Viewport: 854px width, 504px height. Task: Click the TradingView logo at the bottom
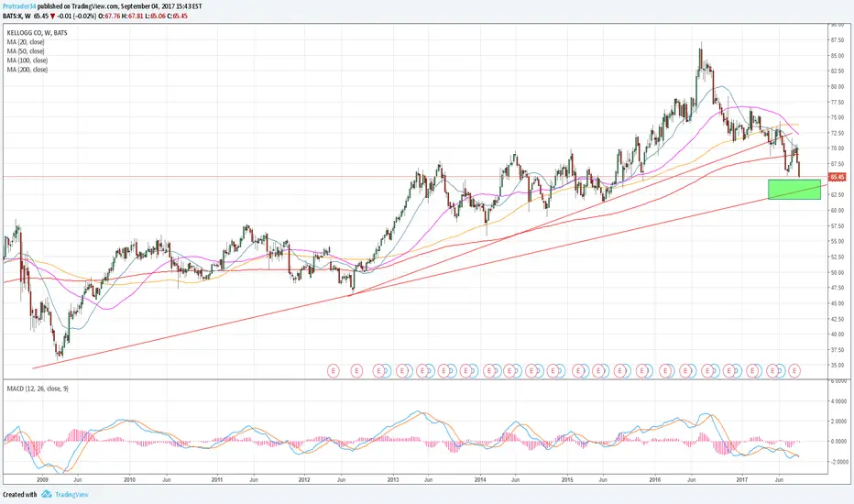pos(65,494)
